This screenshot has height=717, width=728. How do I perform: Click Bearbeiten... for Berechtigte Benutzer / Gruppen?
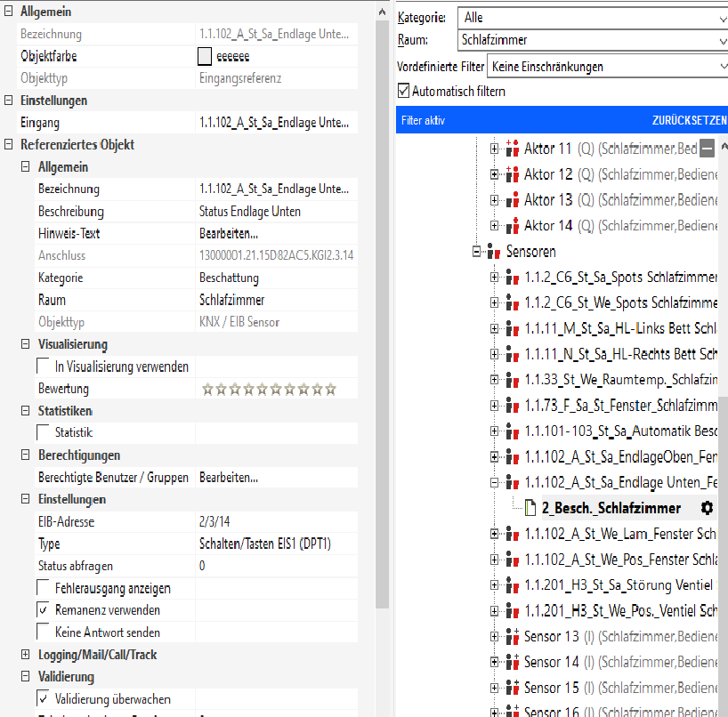(x=229, y=477)
